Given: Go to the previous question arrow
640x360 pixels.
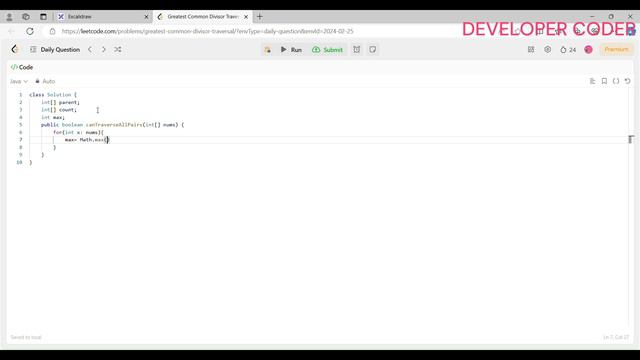Looking at the screenshot, I should 90,49.
